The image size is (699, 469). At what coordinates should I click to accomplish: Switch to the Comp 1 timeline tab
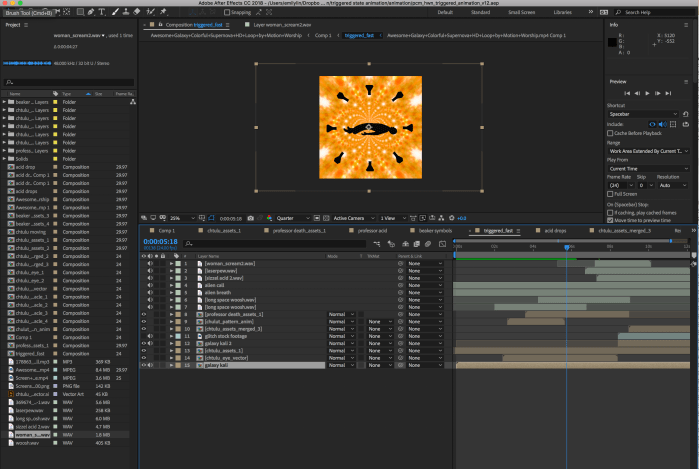point(167,230)
